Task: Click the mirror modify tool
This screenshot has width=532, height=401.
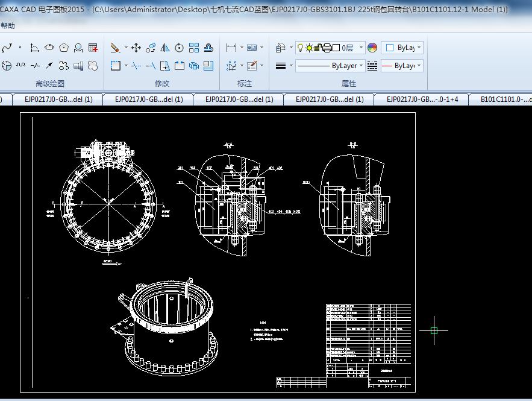Action: (165, 48)
